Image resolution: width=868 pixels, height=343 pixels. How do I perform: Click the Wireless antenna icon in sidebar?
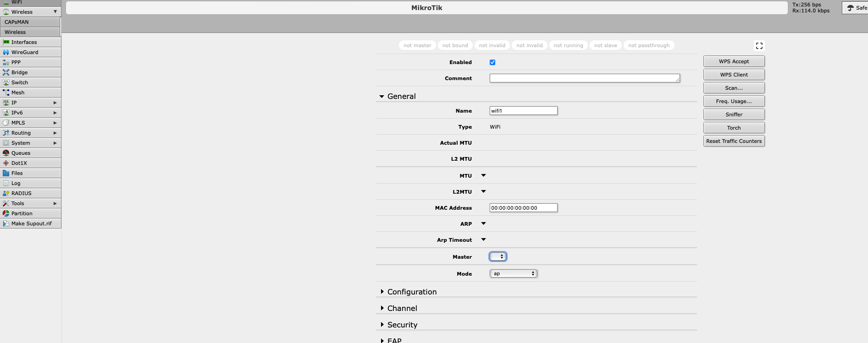(x=6, y=12)
